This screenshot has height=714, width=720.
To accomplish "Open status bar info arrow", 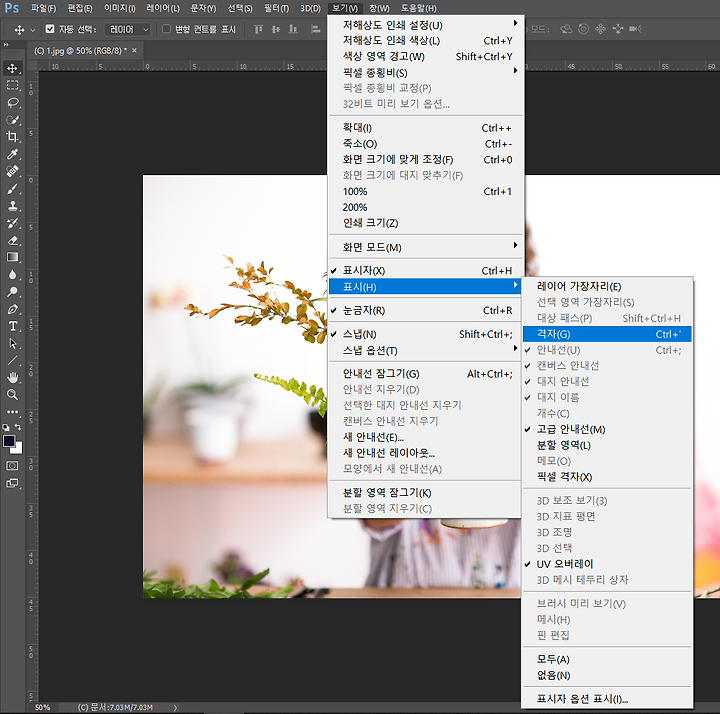I will 175,708.
